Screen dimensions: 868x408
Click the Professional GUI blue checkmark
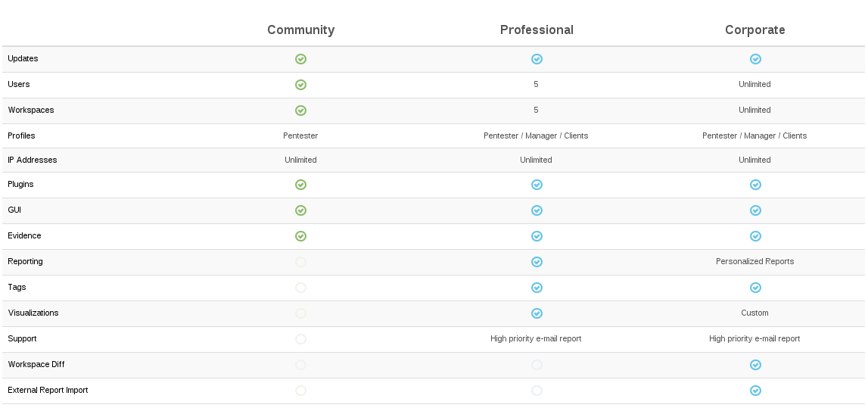click(537, 210)
